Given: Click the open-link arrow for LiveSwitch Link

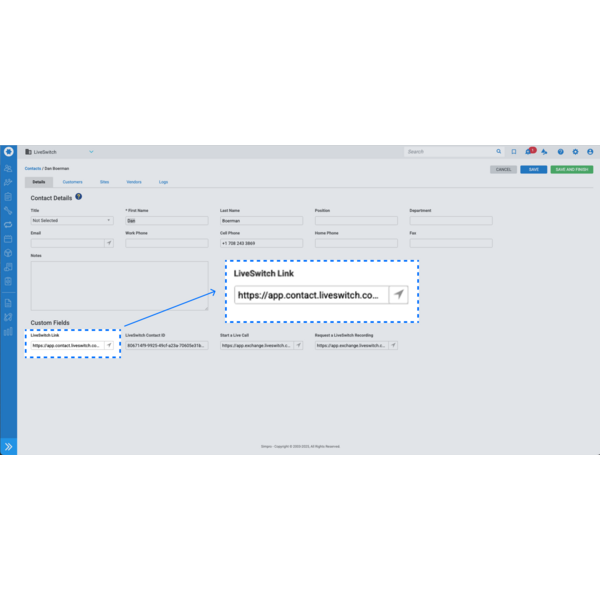Looking at the screenshot, I should click(109, 346).
